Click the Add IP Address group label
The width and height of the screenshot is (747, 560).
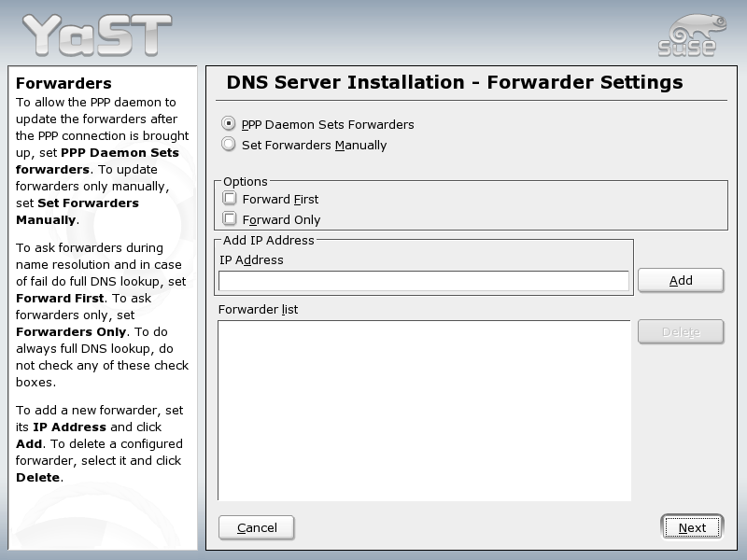pos(269,240)
